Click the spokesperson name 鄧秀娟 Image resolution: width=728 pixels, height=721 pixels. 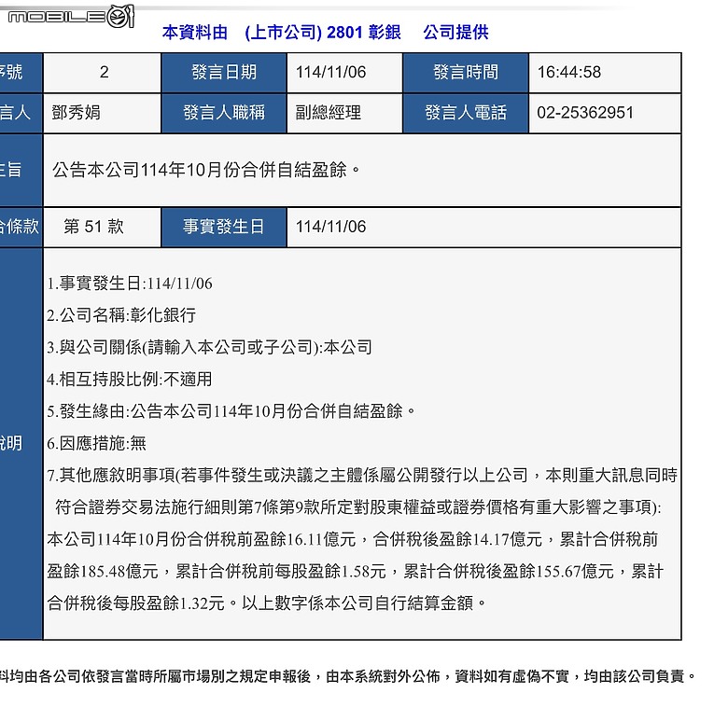click(76, 113)
